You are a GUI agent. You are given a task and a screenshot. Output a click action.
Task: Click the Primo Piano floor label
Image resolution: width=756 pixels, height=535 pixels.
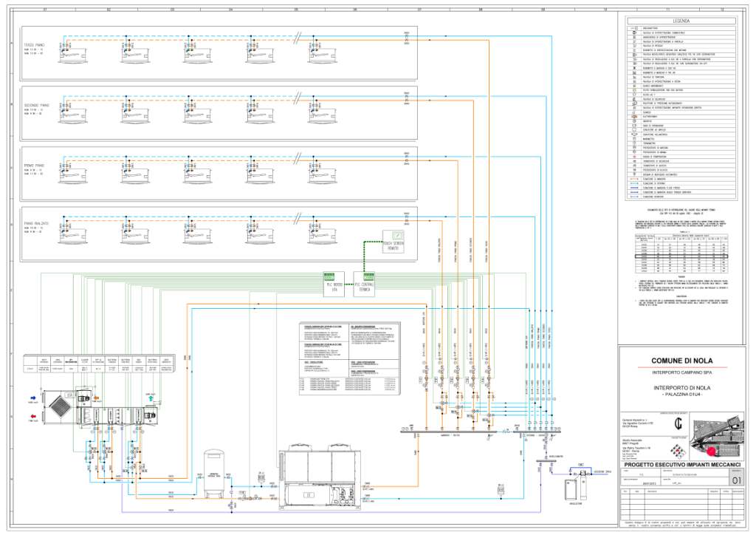34,166
